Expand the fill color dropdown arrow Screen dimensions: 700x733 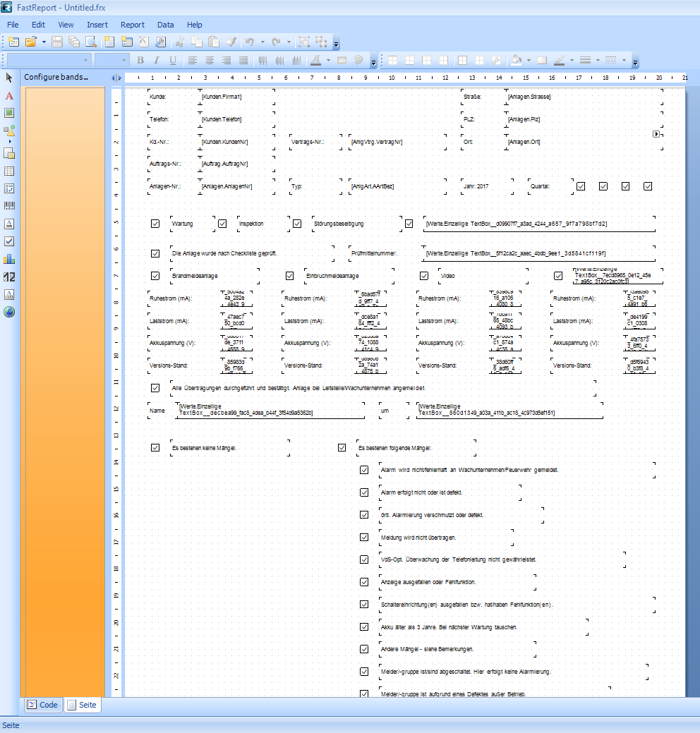click(528, 61)
